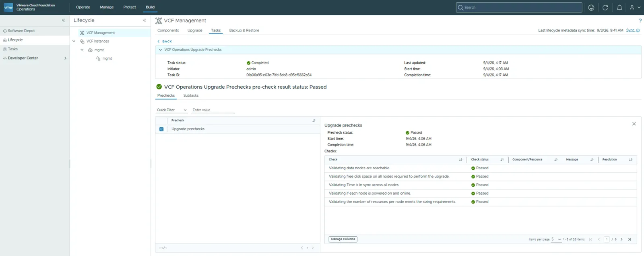Click the page number input box
Screen dimensions: 644x256
pos(607,239)
